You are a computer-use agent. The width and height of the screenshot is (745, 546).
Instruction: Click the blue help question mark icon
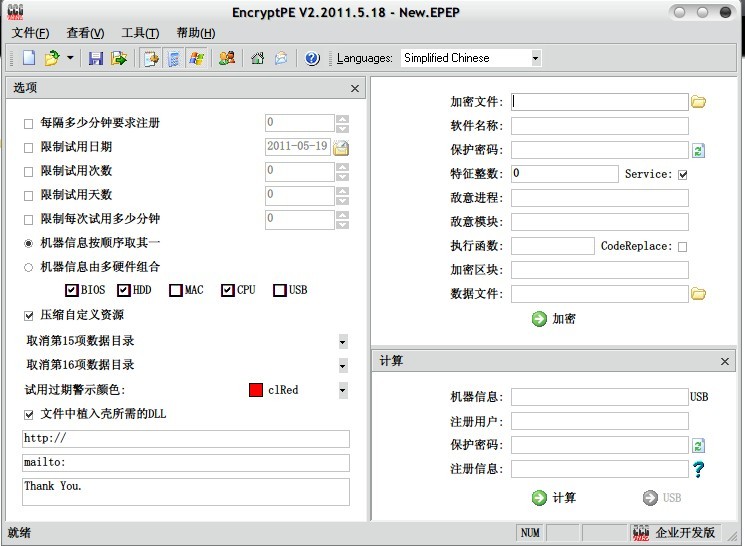[312, 58]
